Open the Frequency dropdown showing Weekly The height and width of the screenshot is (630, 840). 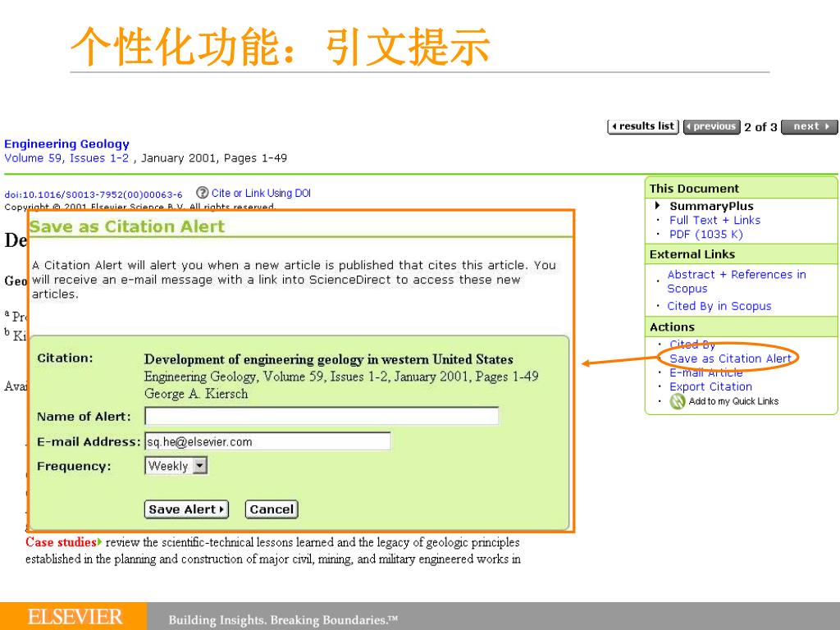[x=176, y=466]
